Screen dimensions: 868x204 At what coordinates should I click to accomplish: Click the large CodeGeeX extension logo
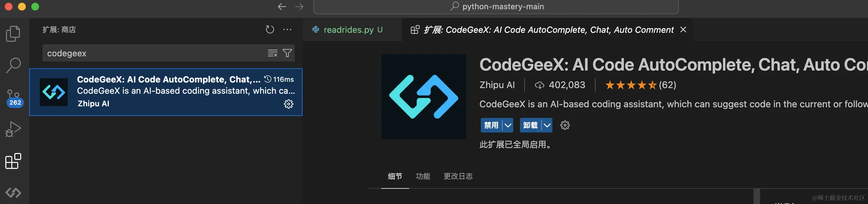tap(424, 97)
